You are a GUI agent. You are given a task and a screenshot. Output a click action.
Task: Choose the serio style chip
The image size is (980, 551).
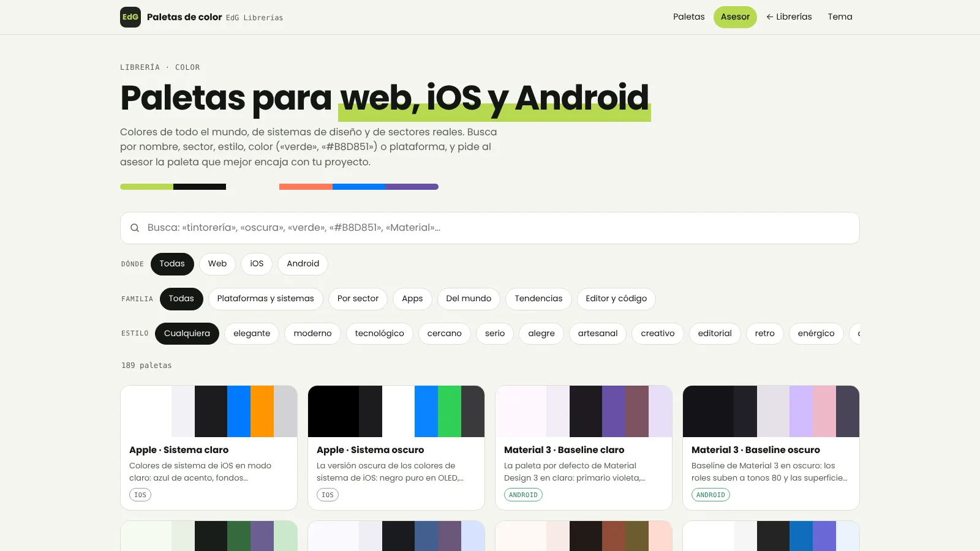[x=495, y=334]
